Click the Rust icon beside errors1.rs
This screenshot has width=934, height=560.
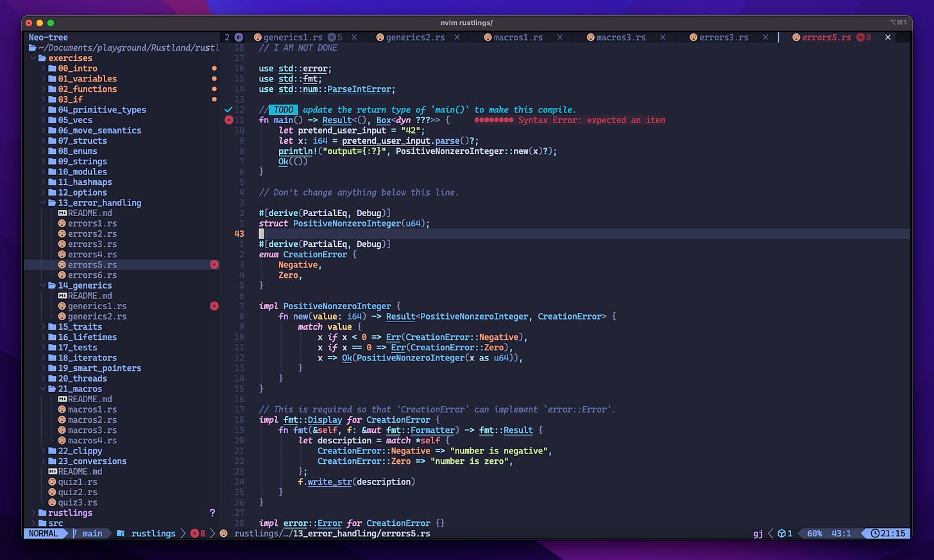(x=62, y=223)
